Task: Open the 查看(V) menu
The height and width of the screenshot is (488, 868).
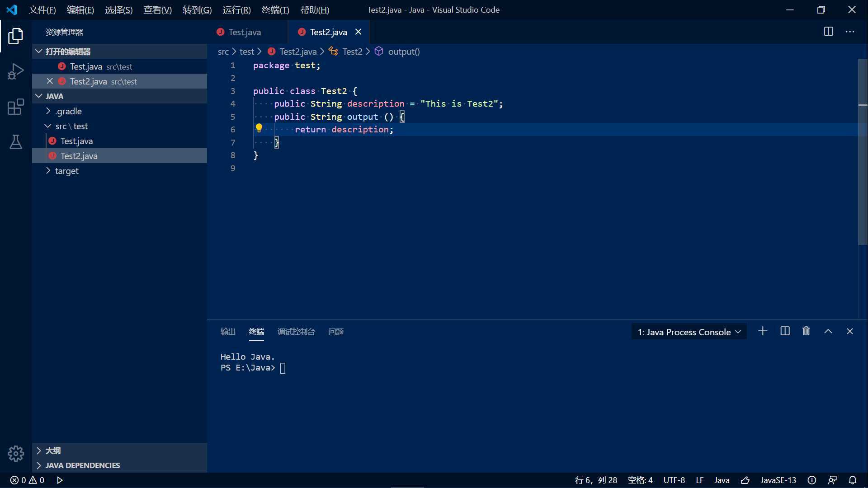Action: (x=157, y=9)
